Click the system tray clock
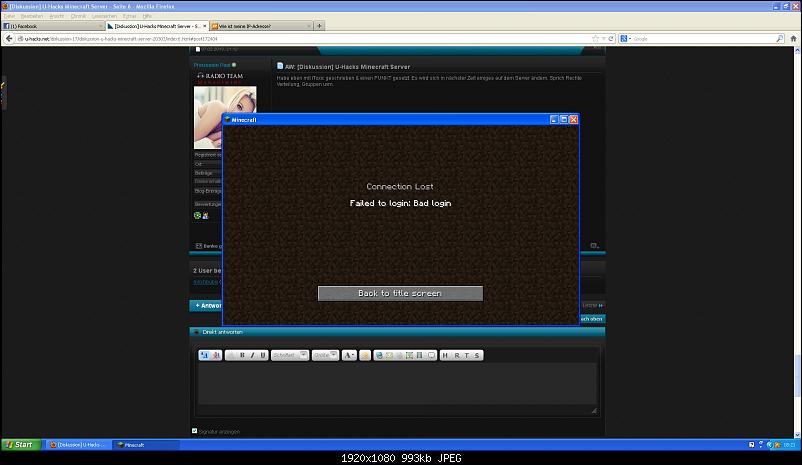Screen dimensions: 802x465 [x=789, y=445]
